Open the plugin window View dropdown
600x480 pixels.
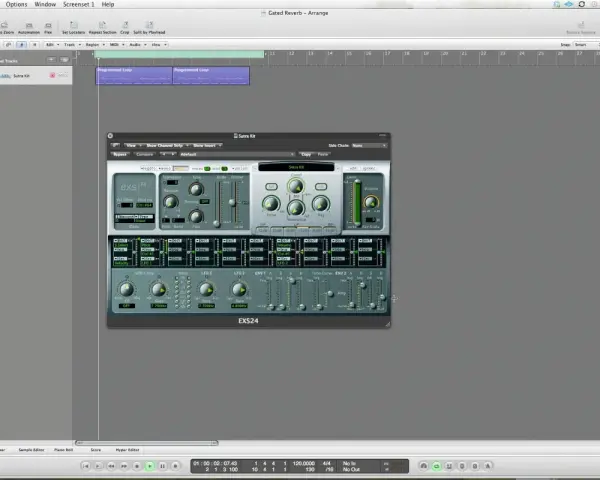pos(134,145)
